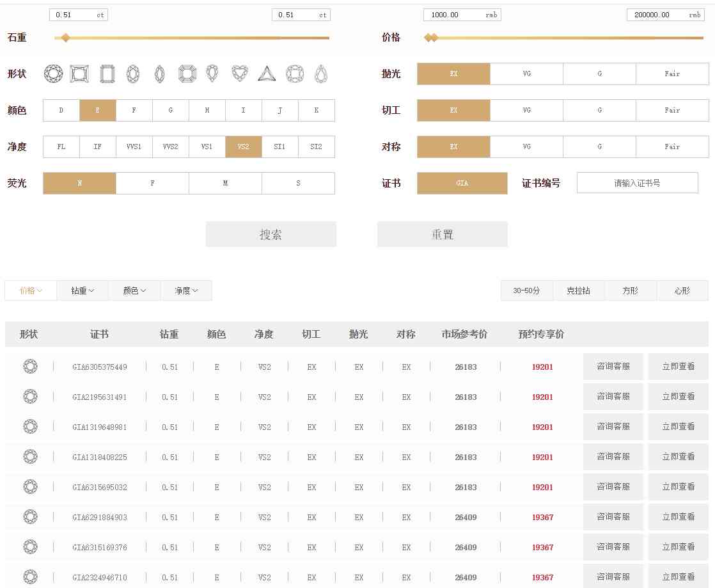Image resolution: width=715 pixels, height=588 pixels.
Task: Choose the triangle diamond shape icon
Action: 266,74
